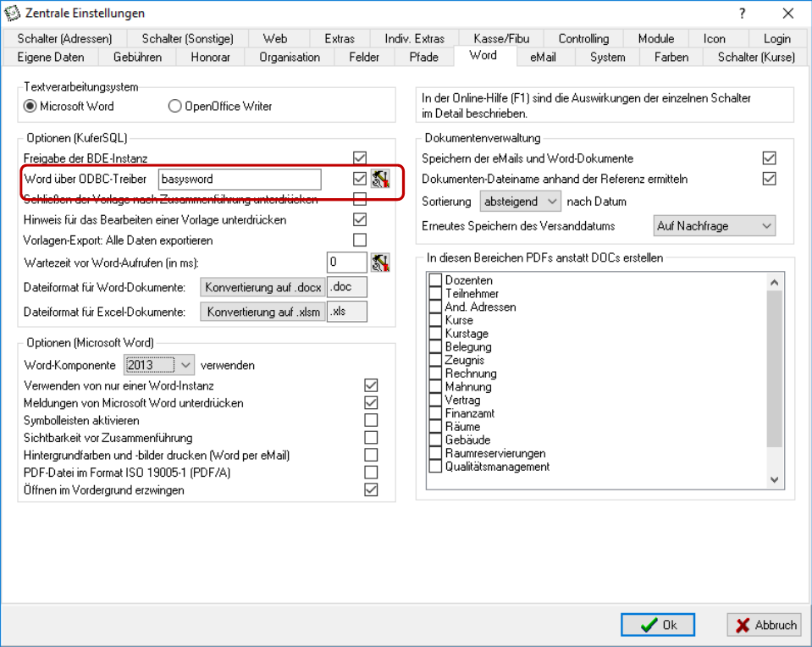The height and width of the screenshot is (647, 812).
Task: Switch to the Farben tab
Action: coord(671,57)
